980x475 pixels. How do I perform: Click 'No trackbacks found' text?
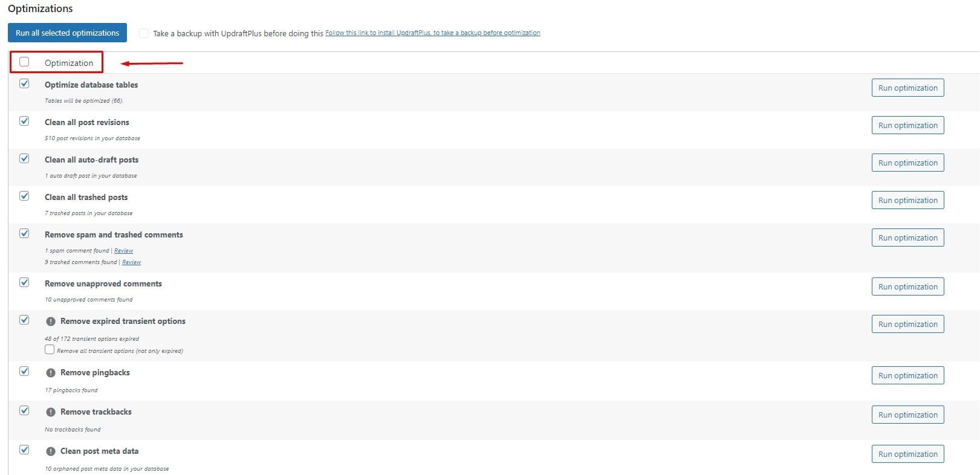(x=73, y=430)
